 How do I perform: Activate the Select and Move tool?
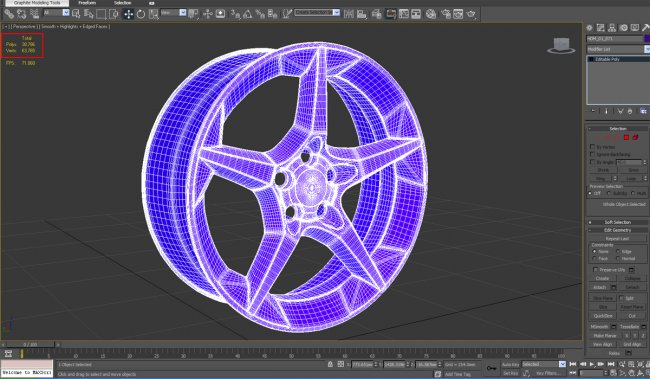128,14
